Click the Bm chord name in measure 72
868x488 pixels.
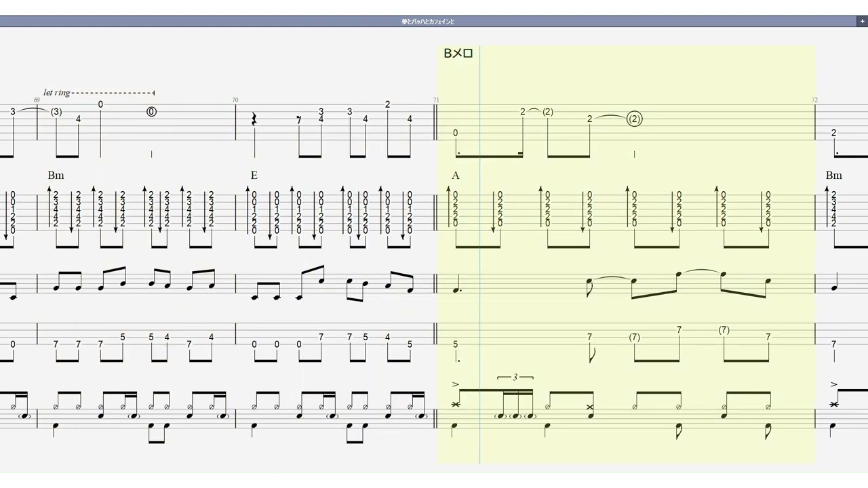point(833,176)
